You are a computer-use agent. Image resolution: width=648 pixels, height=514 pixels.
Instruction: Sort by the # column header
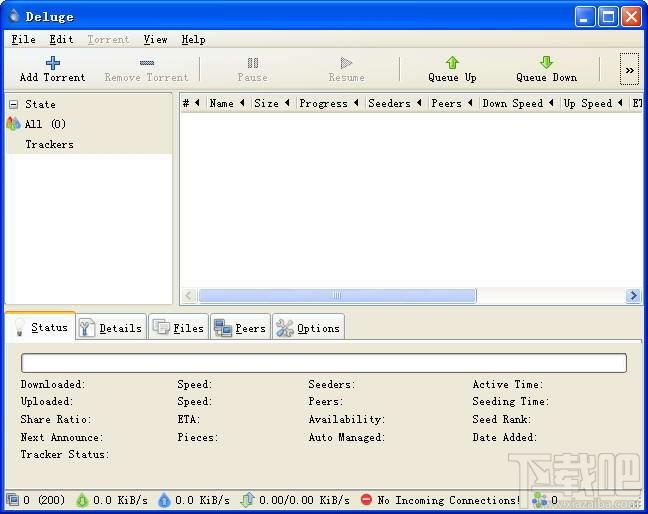191,103
